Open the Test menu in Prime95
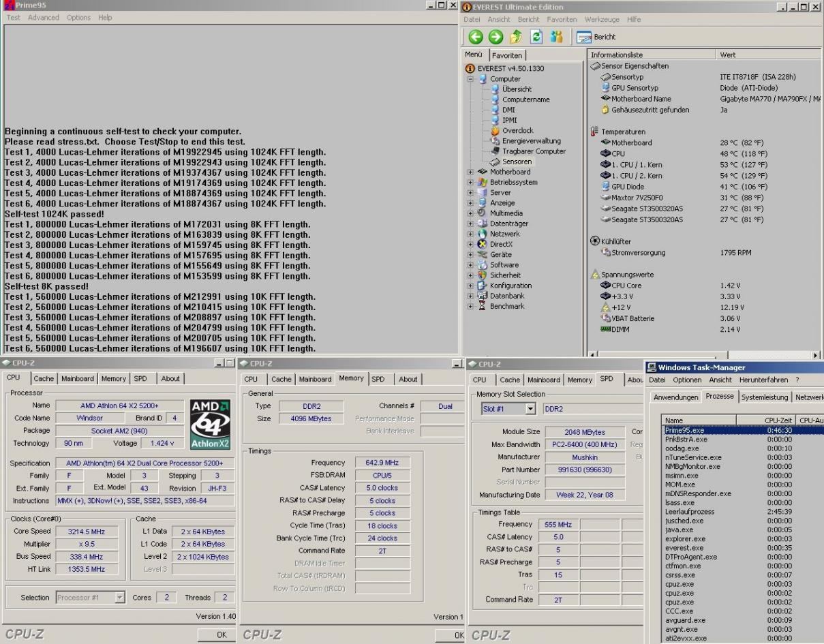 tap(14, 17)
